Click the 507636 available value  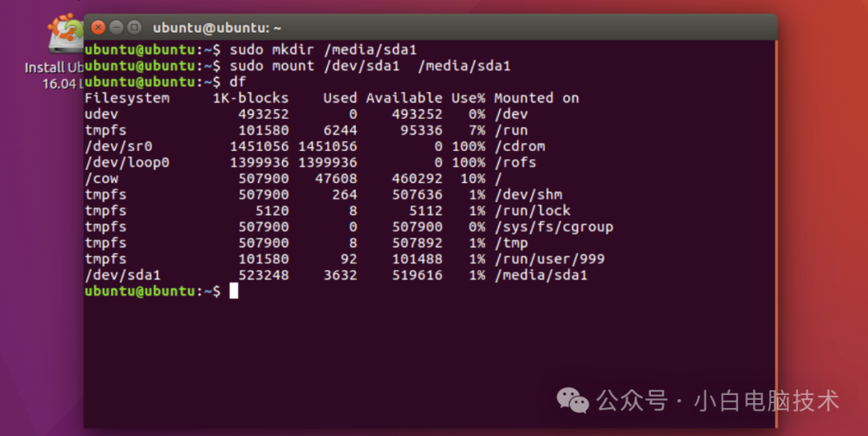pyautogui.click(x=417, y=195)
